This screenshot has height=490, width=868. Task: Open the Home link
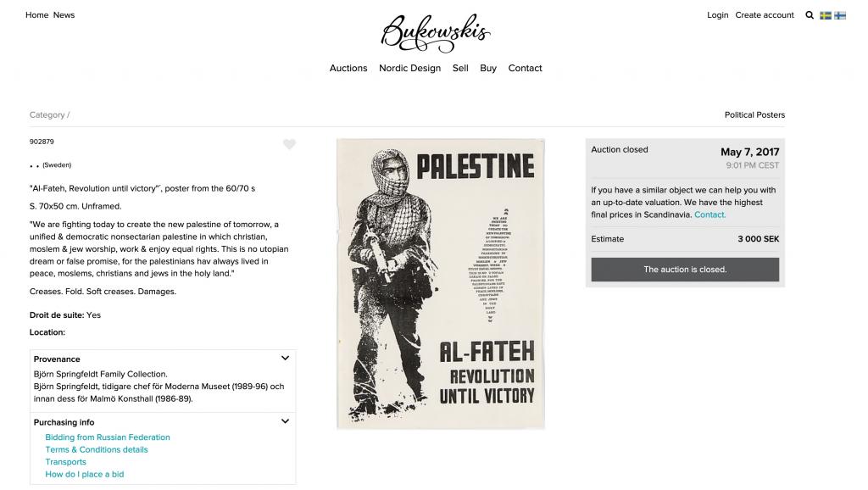[37, 15]
